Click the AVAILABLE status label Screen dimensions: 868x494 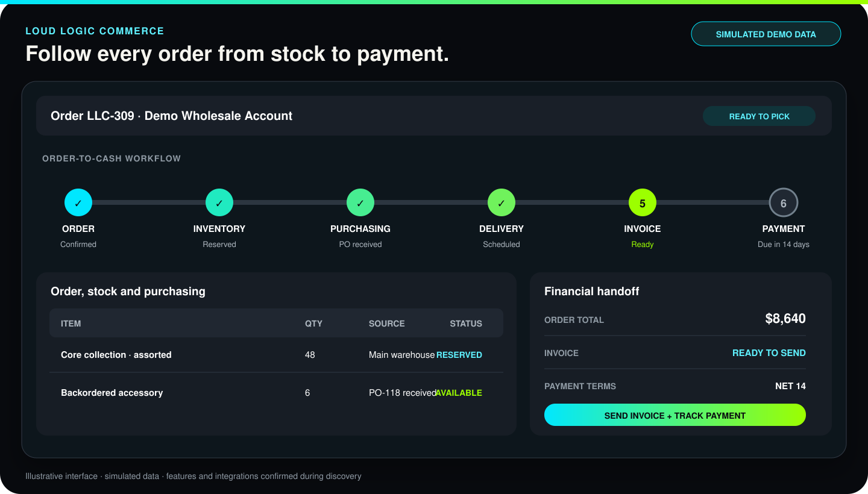click(459, 393)
